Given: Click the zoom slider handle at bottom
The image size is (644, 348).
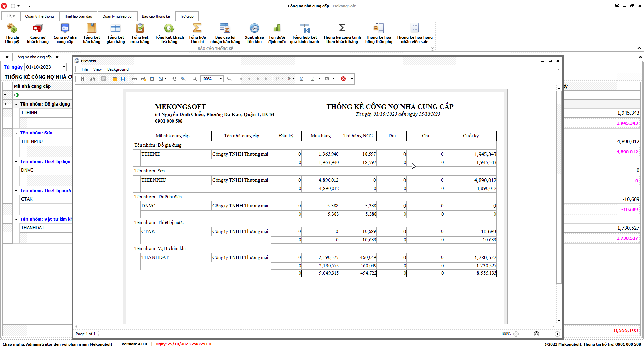Looking at the screenshot, I should [x=536, y=334].
